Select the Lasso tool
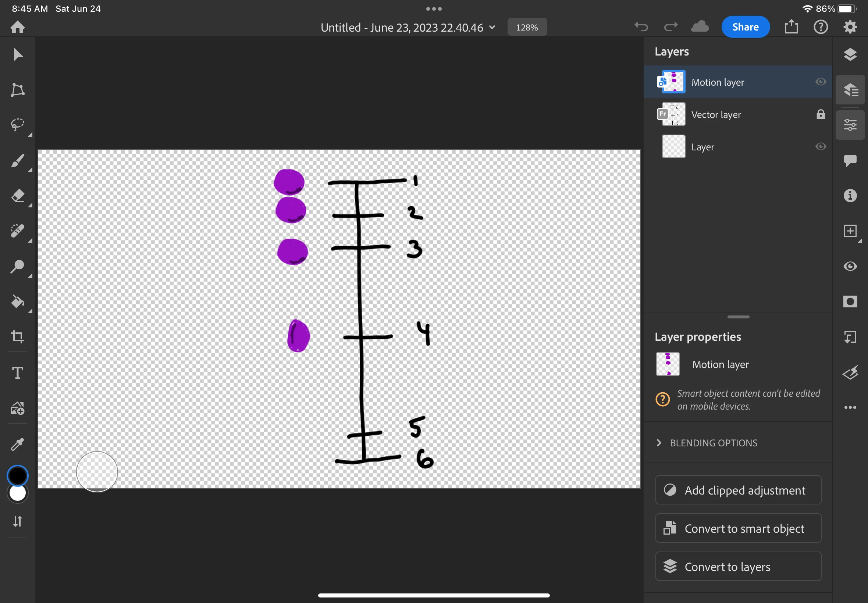This screenshot has width=868, height=603. 17,125
